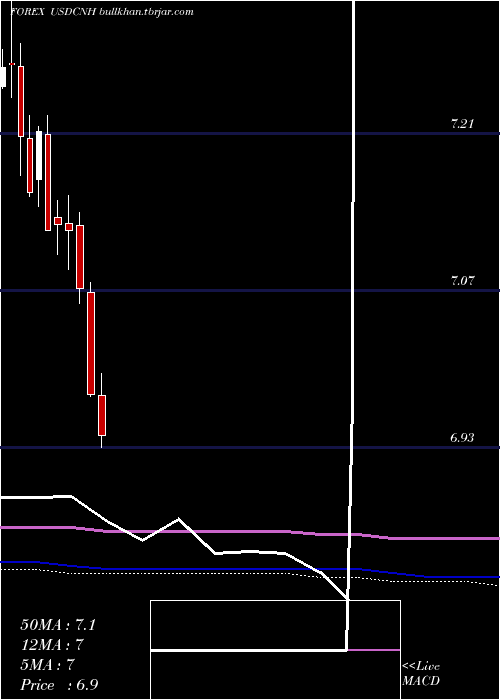Select the 7.21 price level label

pos(462,125)
